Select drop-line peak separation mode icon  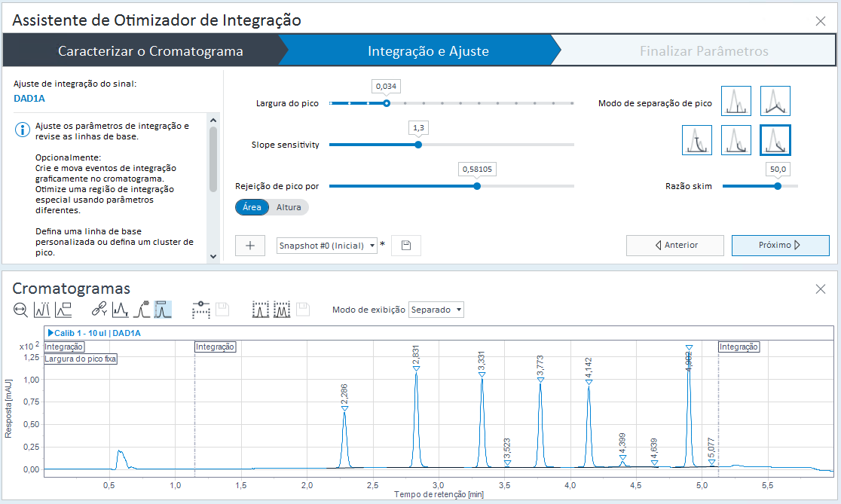(x=735, y=101)
